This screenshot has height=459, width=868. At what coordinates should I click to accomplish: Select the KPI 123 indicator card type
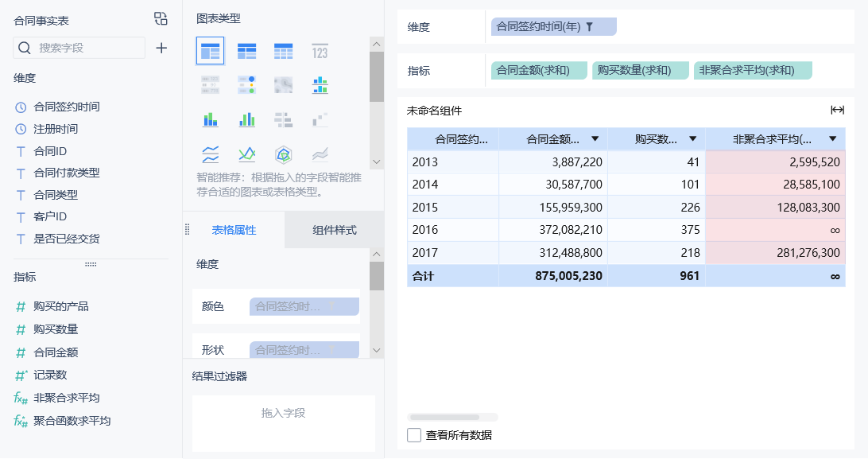[x=320, y=52]
